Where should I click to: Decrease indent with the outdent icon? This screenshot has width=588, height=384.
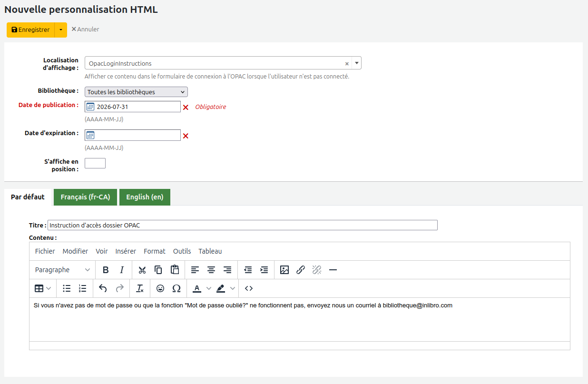click(x=248, y=270)
